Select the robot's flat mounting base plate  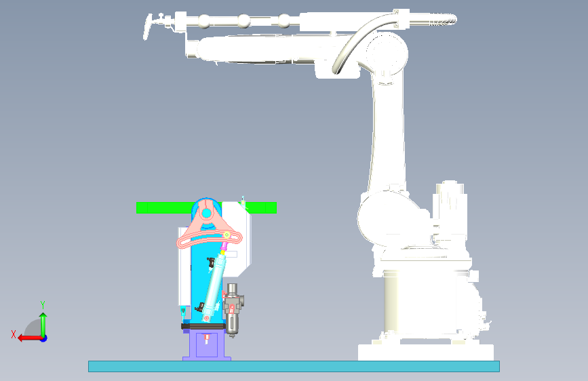click(x=426, y=353)
